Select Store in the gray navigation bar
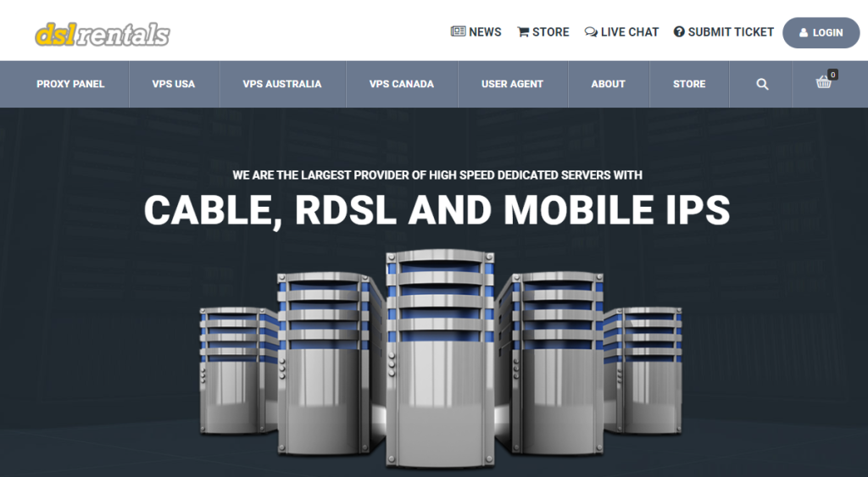Screen dimensions: 868x477 (689, 84)
